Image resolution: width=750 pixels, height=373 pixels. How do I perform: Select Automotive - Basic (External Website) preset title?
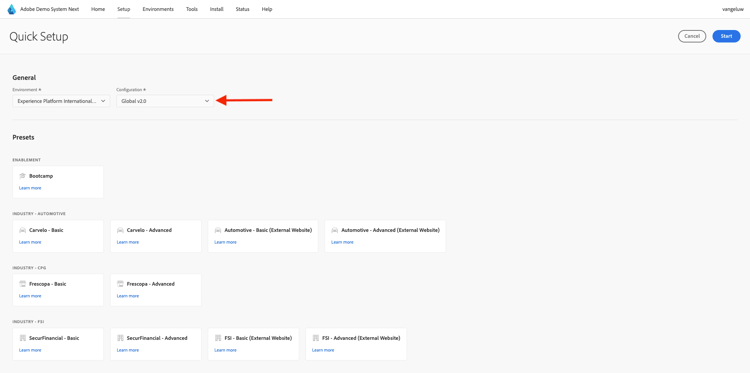[268, 230]
